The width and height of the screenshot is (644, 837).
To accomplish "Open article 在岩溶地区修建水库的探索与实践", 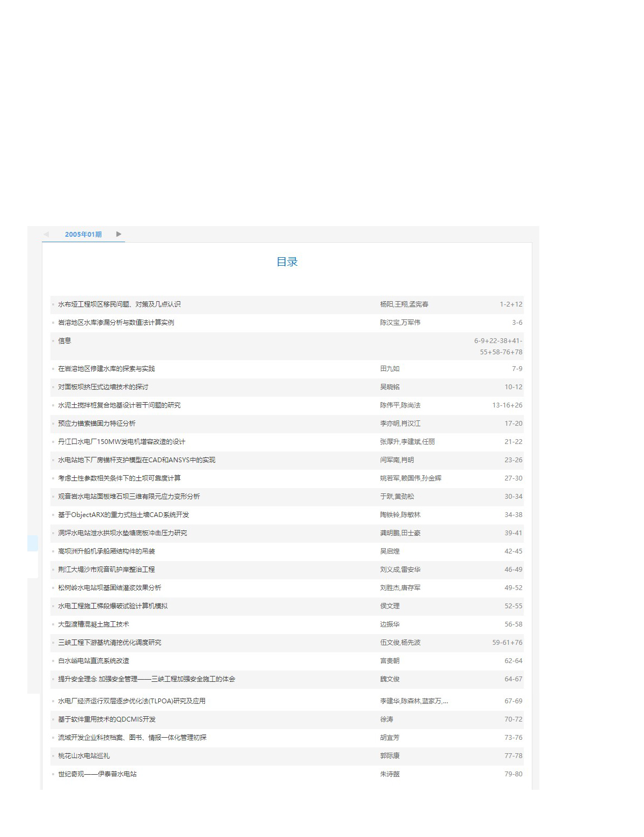I will coord(106,369).
